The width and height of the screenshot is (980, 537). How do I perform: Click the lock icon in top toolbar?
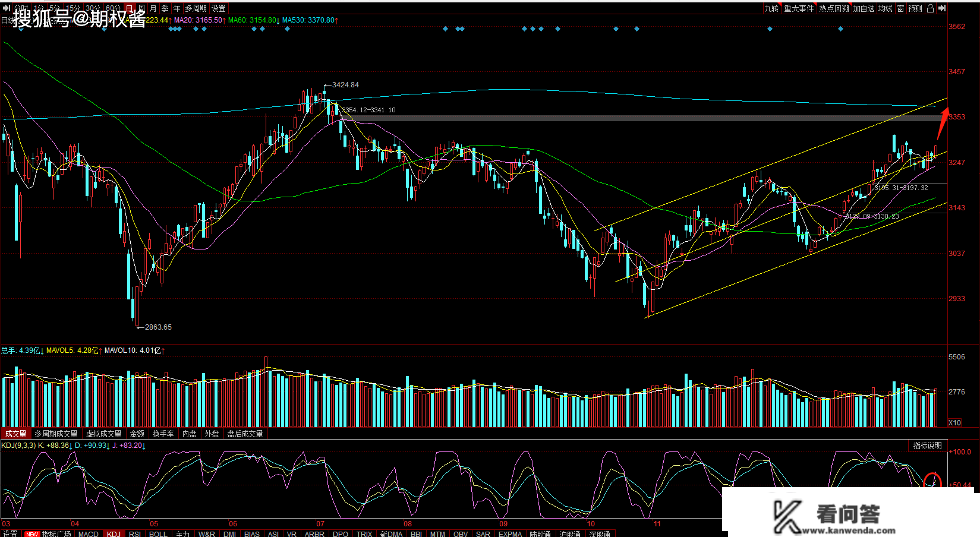coord(931,8)
